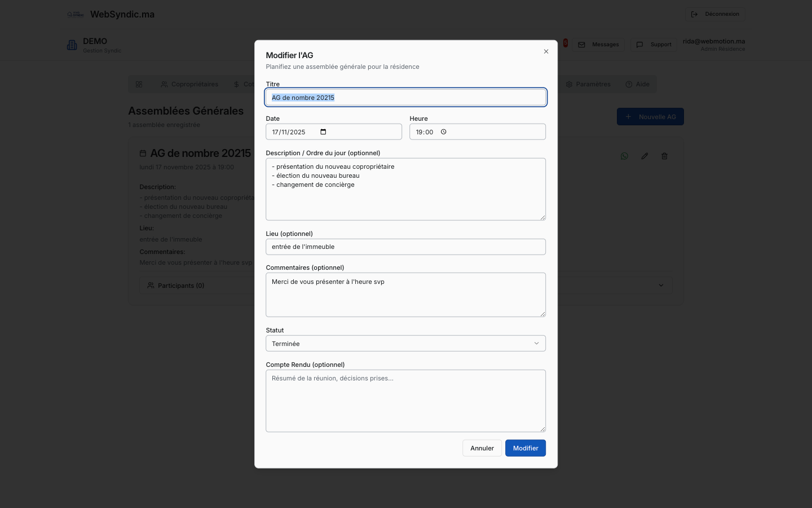Click the WhatsApp share icon on AG card
The image size is (812, 508).
click(624, 156)
